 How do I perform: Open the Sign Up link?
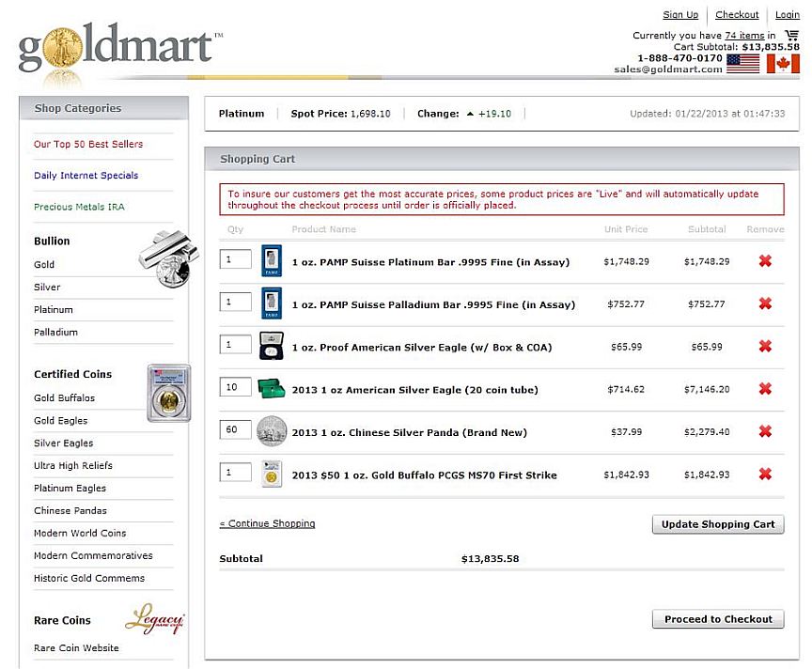[680, 14]
